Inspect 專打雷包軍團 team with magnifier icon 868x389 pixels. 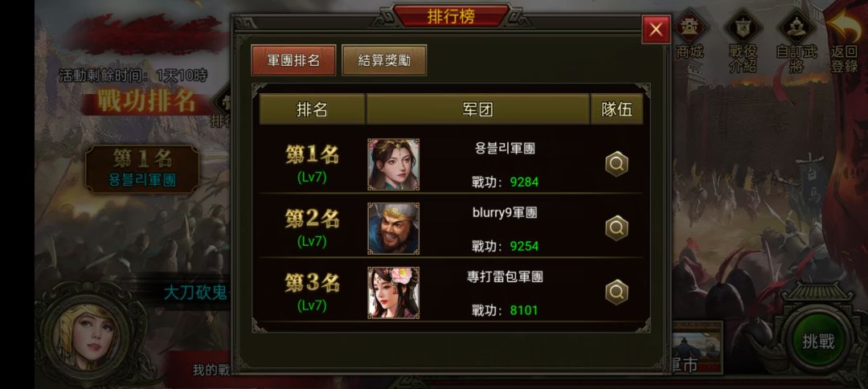click(x=616, y=293)
